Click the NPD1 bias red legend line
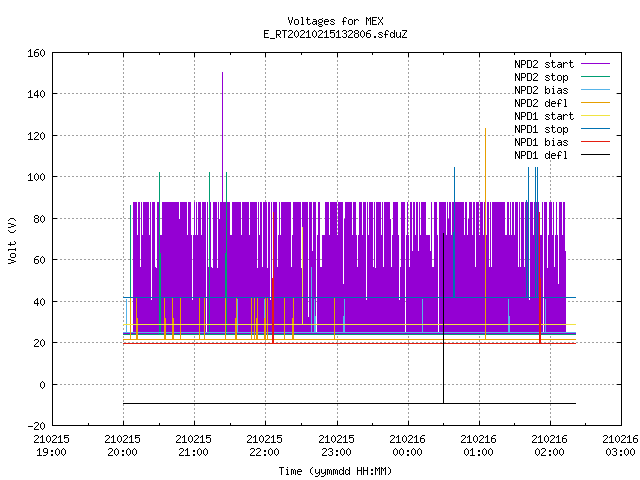The image size is (640, 480). [x=595, y=142]
